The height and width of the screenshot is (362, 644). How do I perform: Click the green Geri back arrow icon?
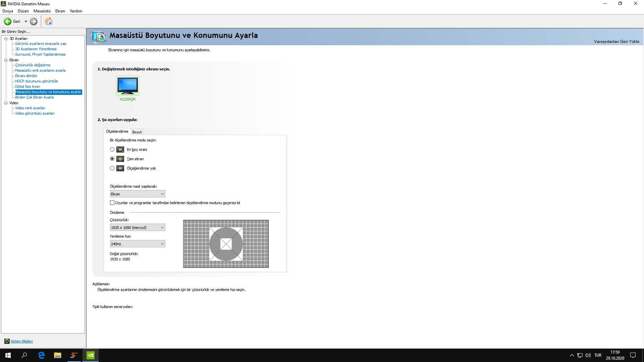(7, 21)
